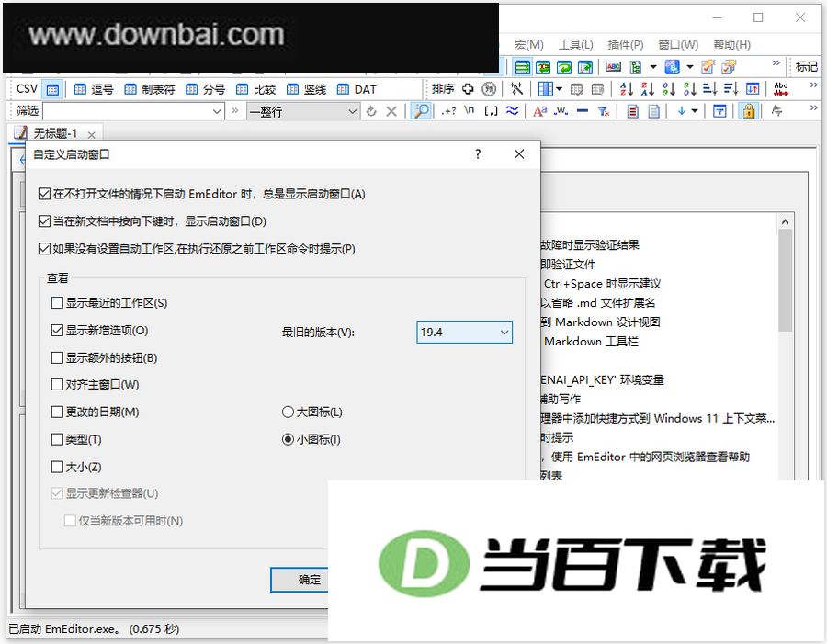827x644 pixels.
Task: Toggle the regular expression .+? filter icon
Action: pyautogui.click(x=448, y=111)
